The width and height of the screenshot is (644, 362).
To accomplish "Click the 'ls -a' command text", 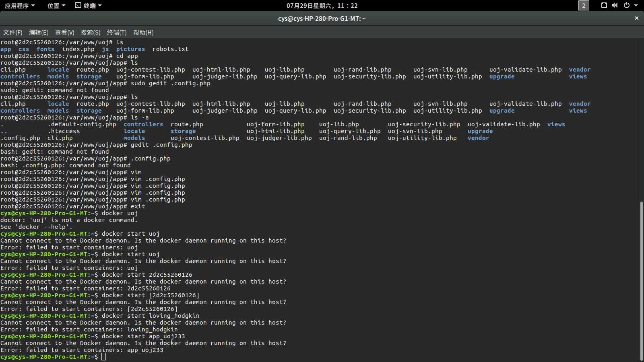I will click(140, 117).
